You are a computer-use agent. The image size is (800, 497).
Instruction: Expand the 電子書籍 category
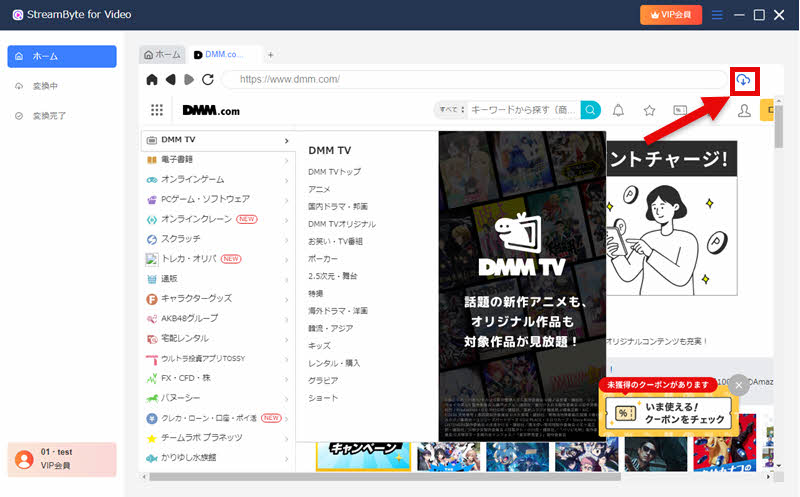click(x=217, y=160)
